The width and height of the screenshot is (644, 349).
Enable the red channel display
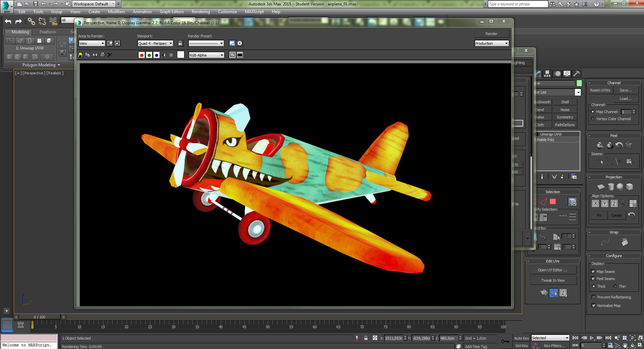coord(142,55)
